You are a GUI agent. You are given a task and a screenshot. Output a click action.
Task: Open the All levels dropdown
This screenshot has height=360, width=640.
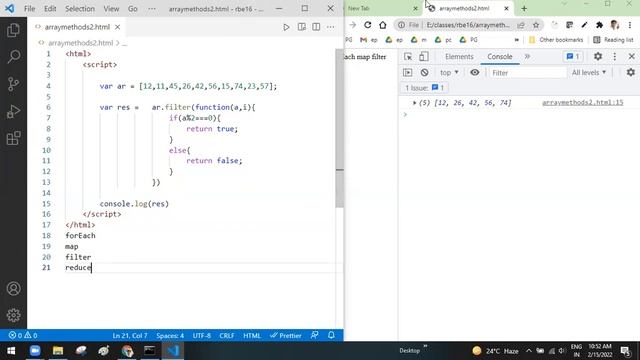pyautogui.click(x=589, y=73)
